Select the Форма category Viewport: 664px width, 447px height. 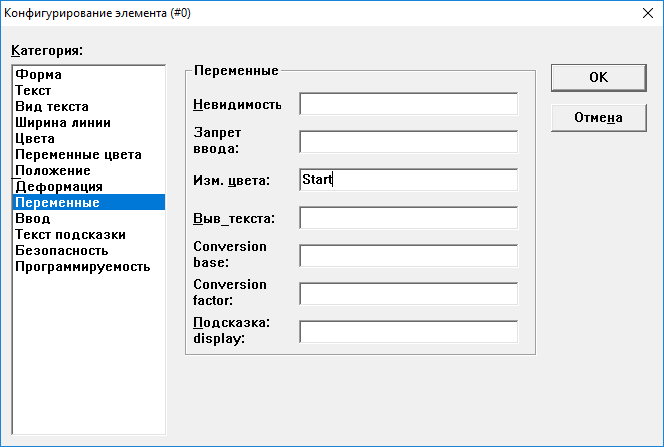pos(38,75)
